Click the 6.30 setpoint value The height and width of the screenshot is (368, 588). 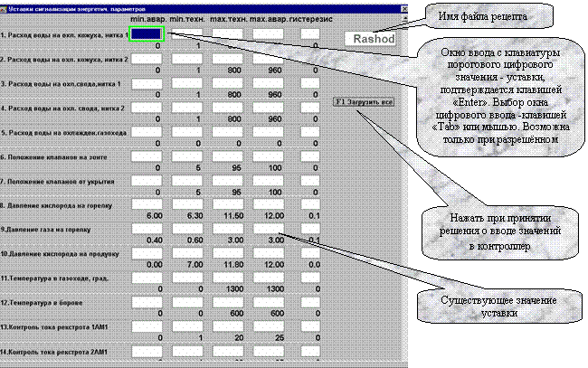click(194, 216)
